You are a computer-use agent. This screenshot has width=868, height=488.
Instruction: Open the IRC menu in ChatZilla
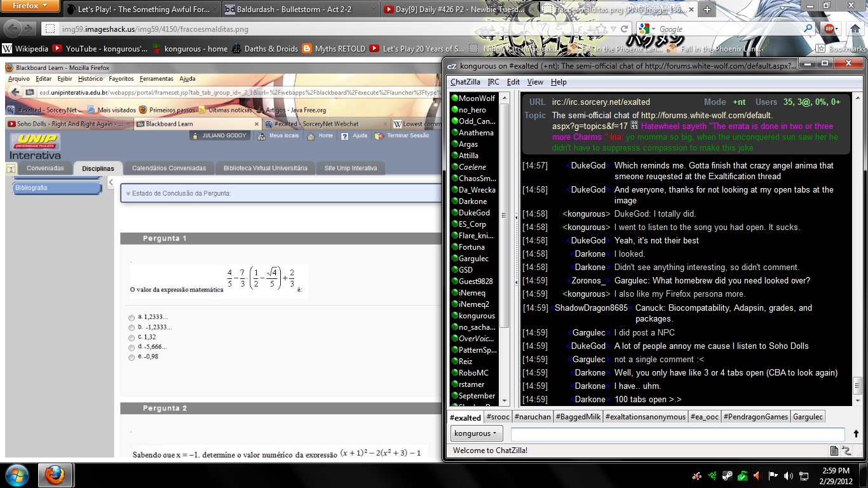[x=493, y=82]
